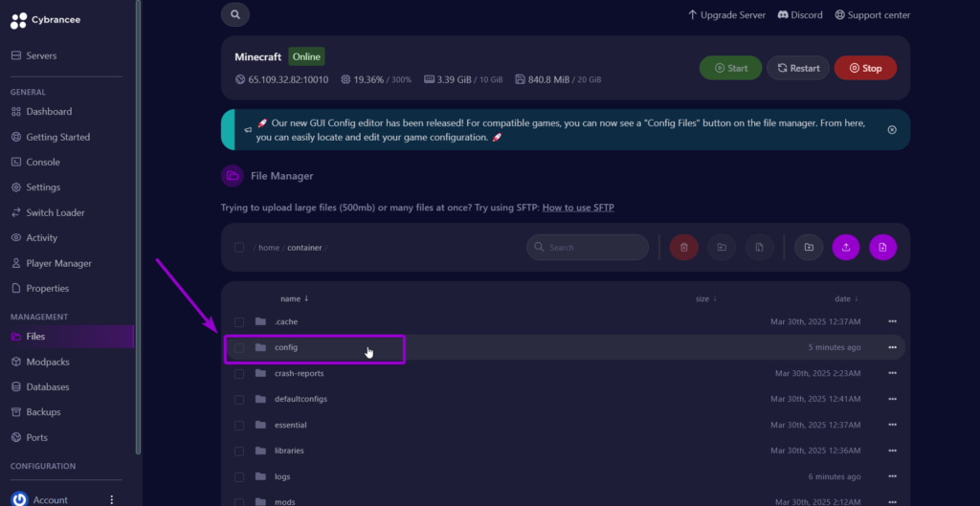Open Ports in the sidebar

pos(30,437)
